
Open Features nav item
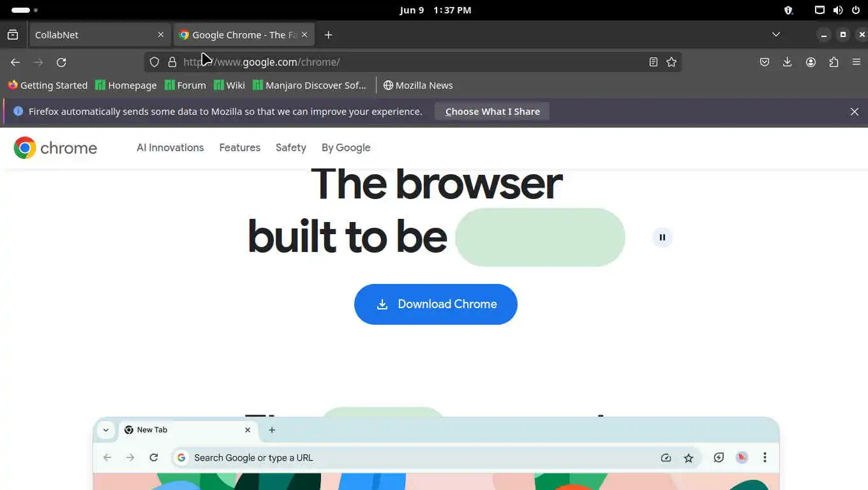coord(240,147)
